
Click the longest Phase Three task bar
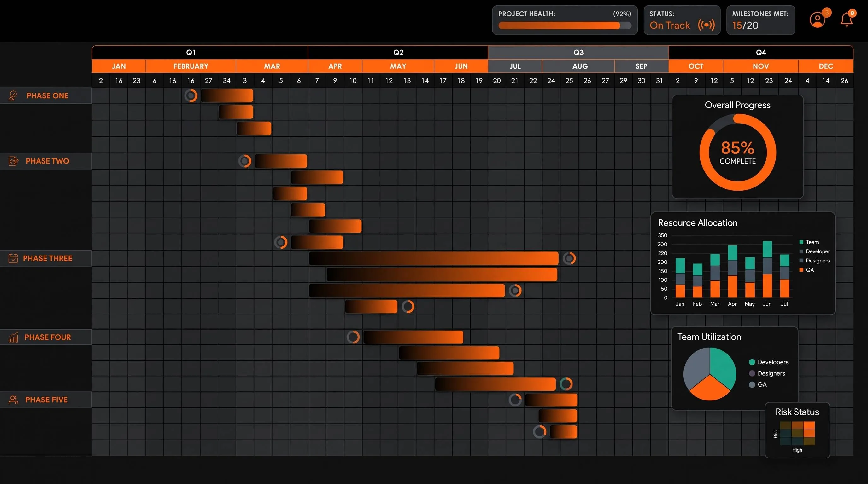(x=433, y=258)
